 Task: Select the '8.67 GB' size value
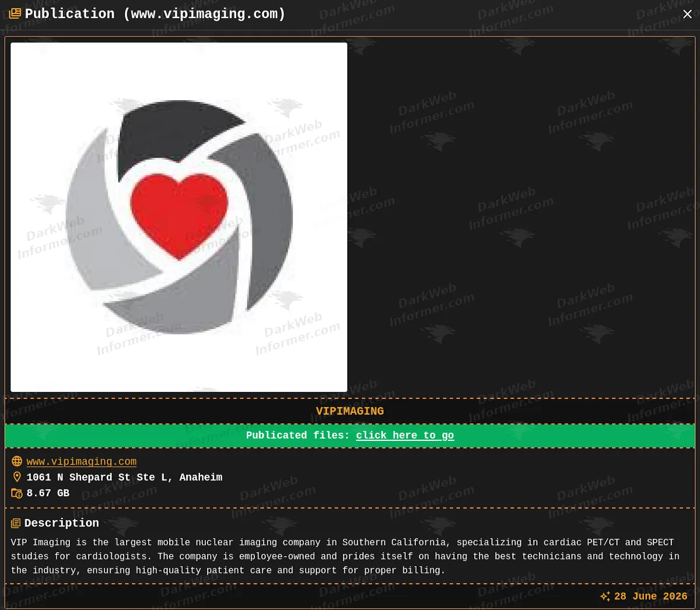pos(48,493)
